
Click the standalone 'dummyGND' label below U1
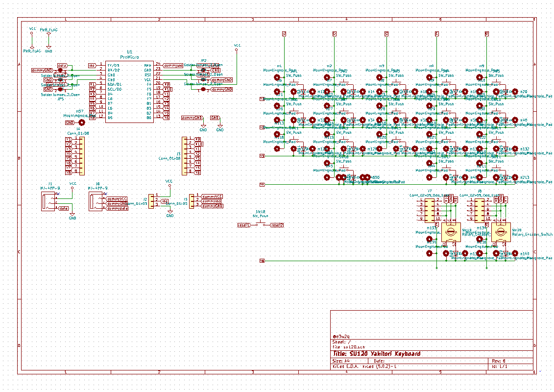pos(192,118)
